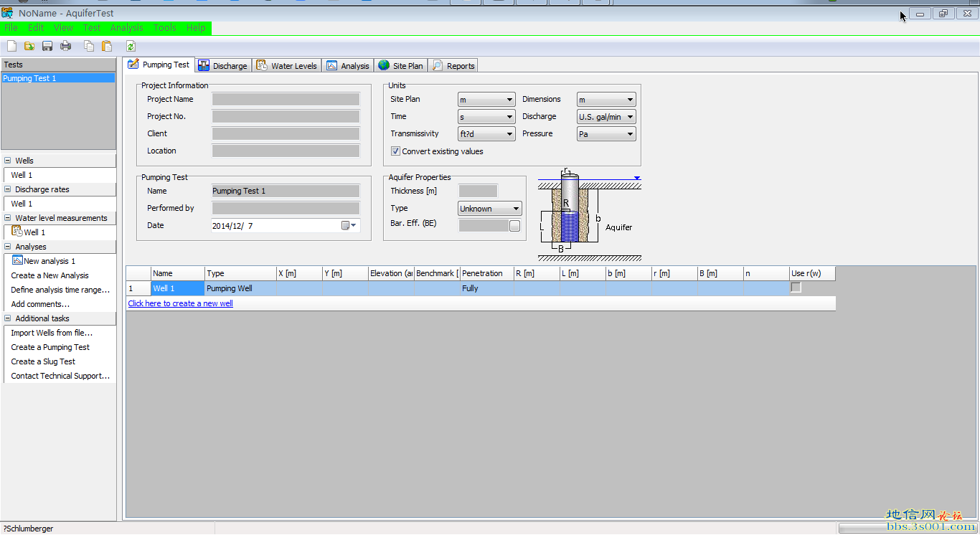Click the New document toolbar icon
This screenshot has height=535, width=980.
pos(12,46)
